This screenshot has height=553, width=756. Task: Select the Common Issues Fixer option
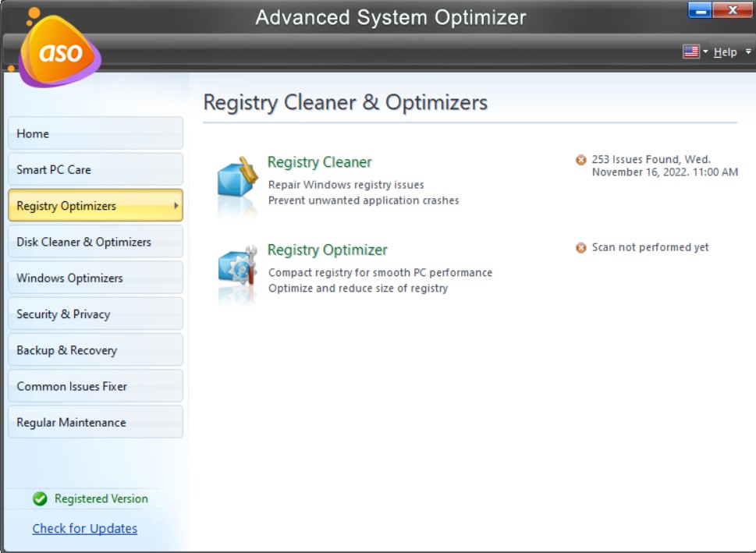click(95, 385)
